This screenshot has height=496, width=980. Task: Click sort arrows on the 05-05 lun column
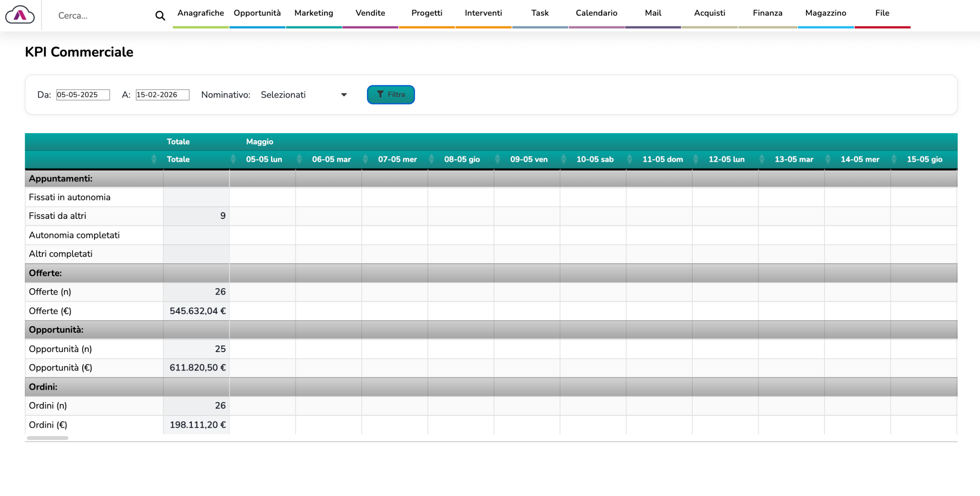click(x=299, y=159)
